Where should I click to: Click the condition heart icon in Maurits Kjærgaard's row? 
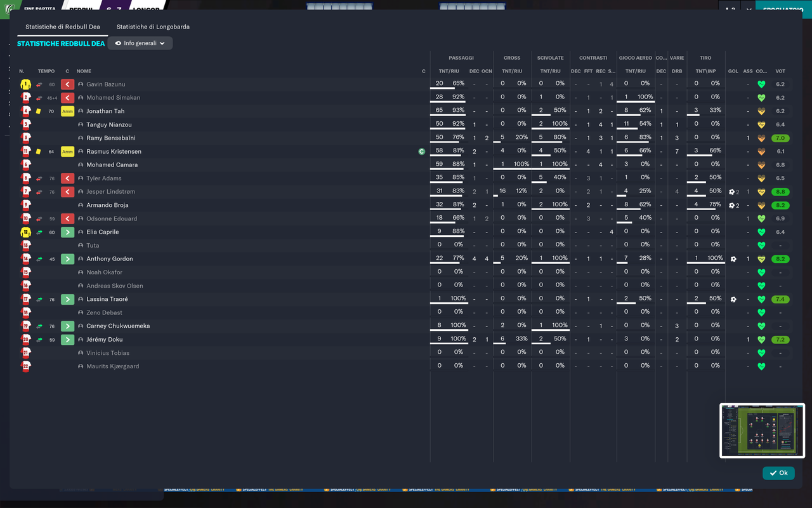tap(761, 366)
